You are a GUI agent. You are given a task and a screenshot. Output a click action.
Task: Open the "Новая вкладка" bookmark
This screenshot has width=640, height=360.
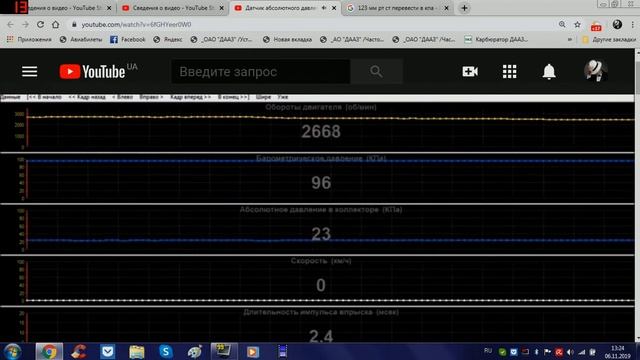pos(287,39)
